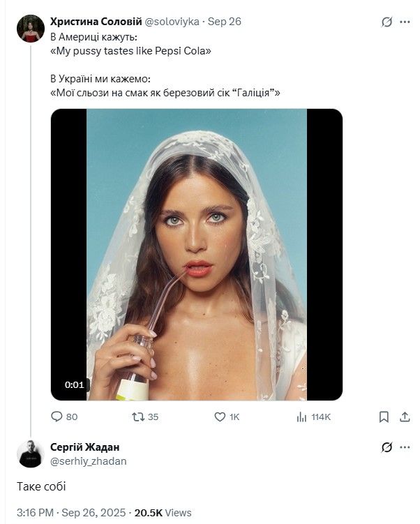Open the more options menu on the top post
The width and height of the screenshot is (420, 524).
click(405, 22)
